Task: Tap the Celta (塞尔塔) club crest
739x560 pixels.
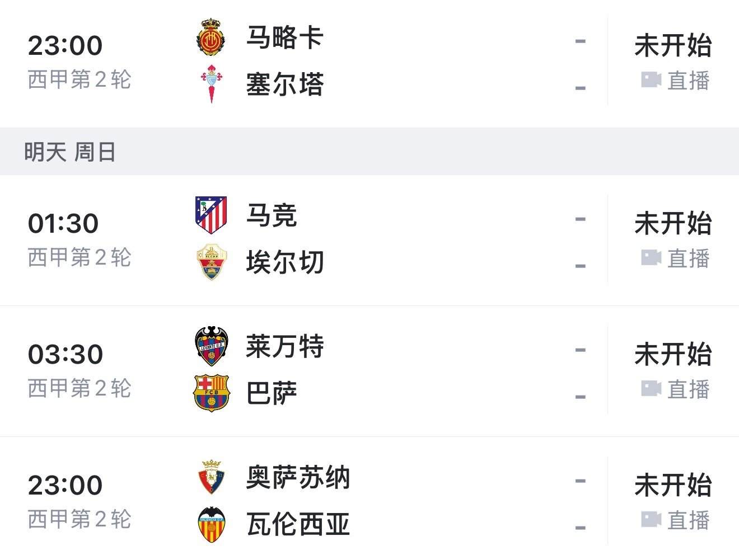Action: pos(212,84)
